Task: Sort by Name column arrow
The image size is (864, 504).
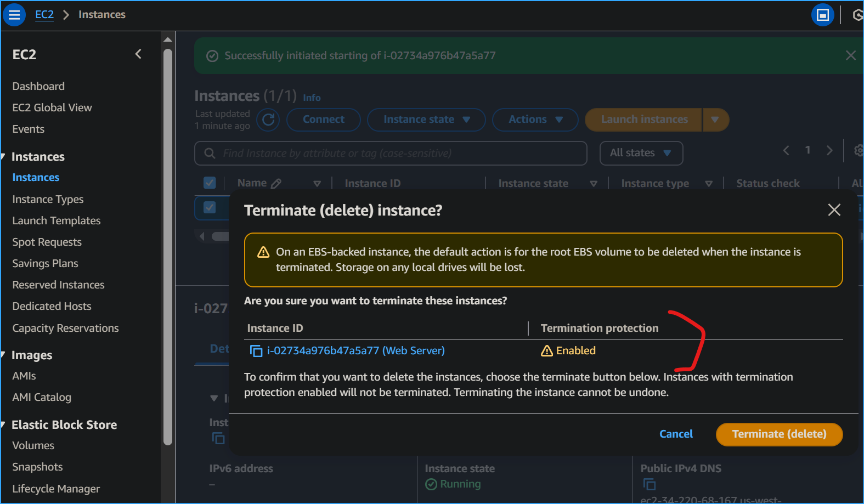Action: [x=317, y=184]
